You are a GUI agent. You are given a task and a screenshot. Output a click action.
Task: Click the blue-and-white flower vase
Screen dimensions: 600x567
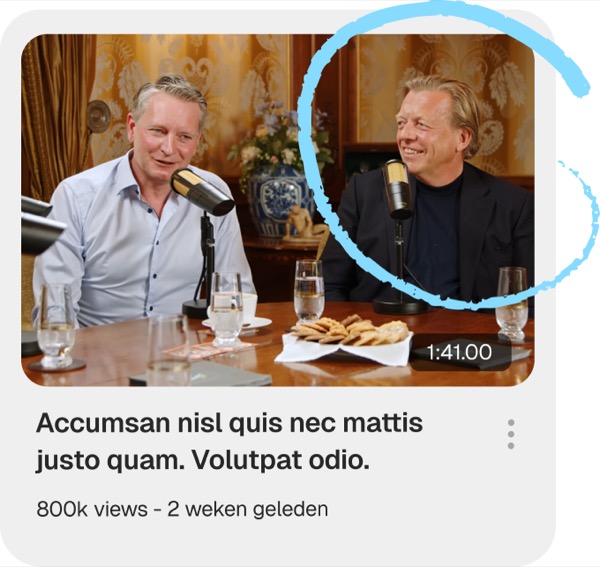pyautogui.click(x=278, y=201)
